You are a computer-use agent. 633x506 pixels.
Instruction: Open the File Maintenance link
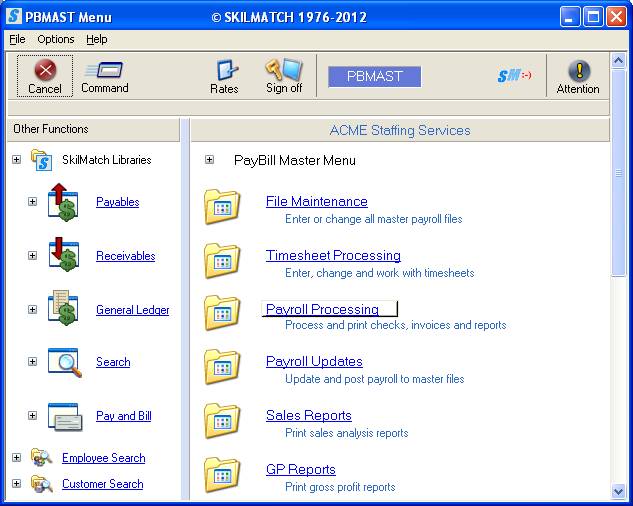click(x=316, y=201)
